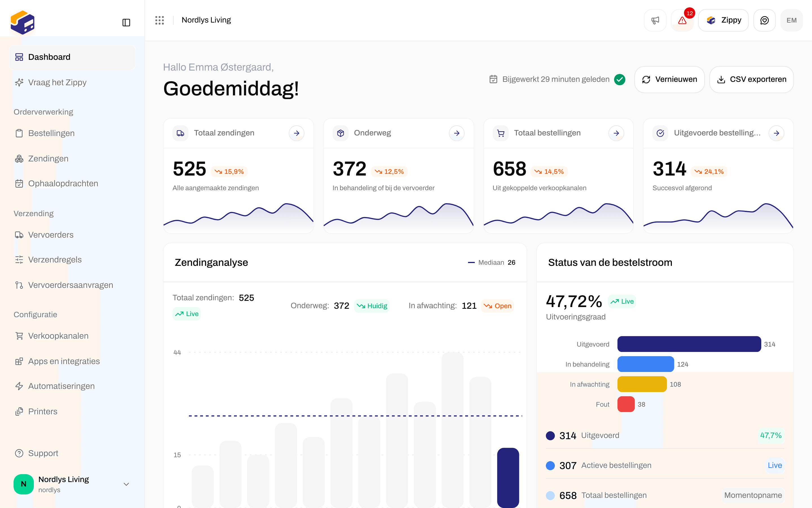Open the chat support bubble icon

pos(764,21)
